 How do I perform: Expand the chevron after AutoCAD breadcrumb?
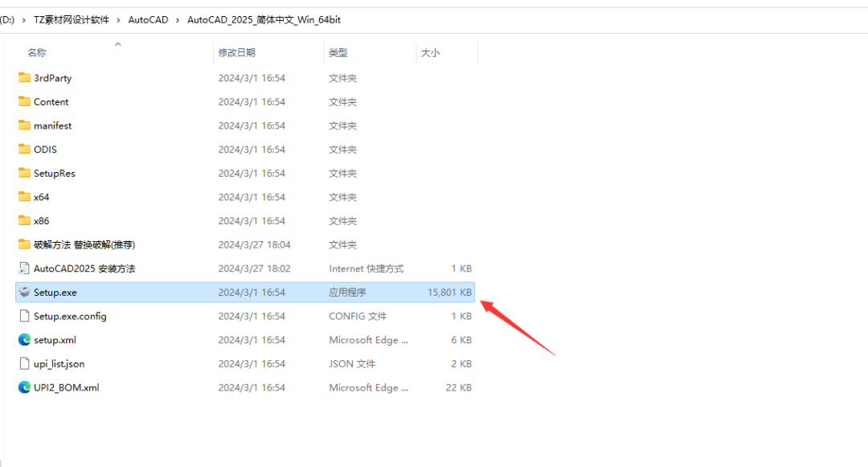tap(178, 20)
